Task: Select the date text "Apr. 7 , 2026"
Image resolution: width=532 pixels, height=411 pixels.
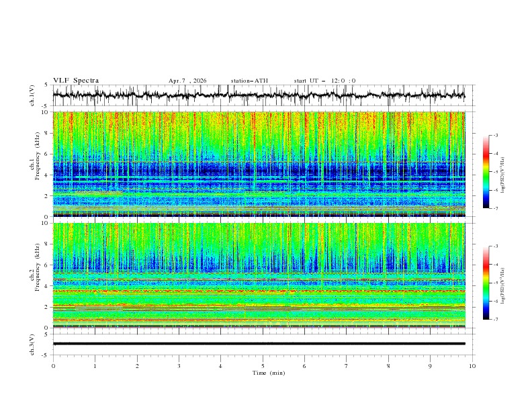Action: click(187, 81)
